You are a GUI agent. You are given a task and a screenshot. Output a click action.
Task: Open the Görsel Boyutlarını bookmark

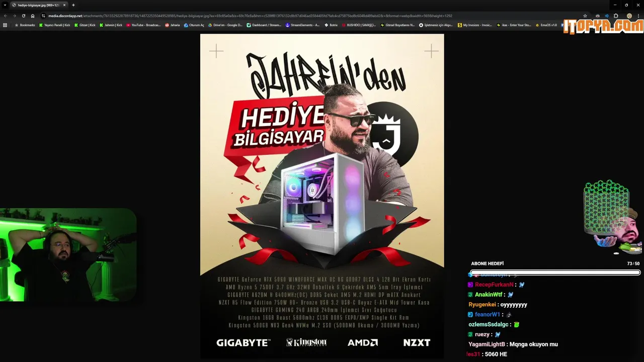pyautogui.click(x=397, y=25)
